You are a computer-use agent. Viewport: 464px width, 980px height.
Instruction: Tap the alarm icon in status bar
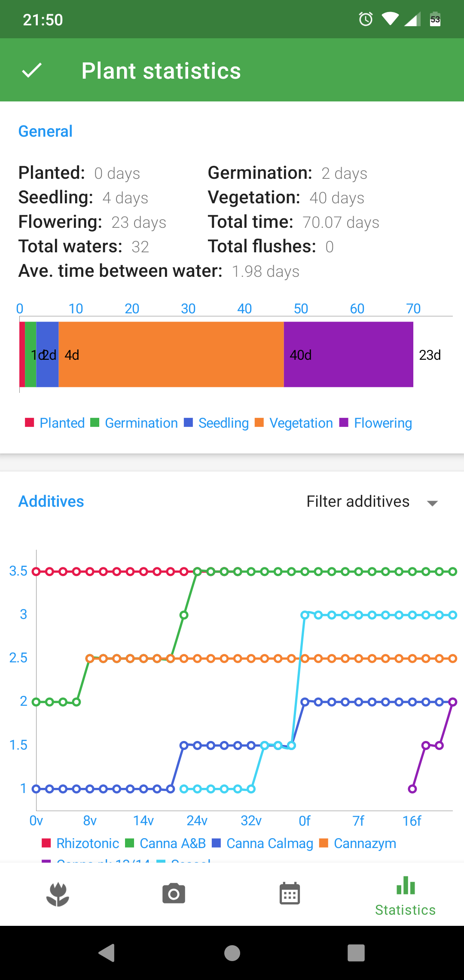pyautogui.click(x=366, y=19)
